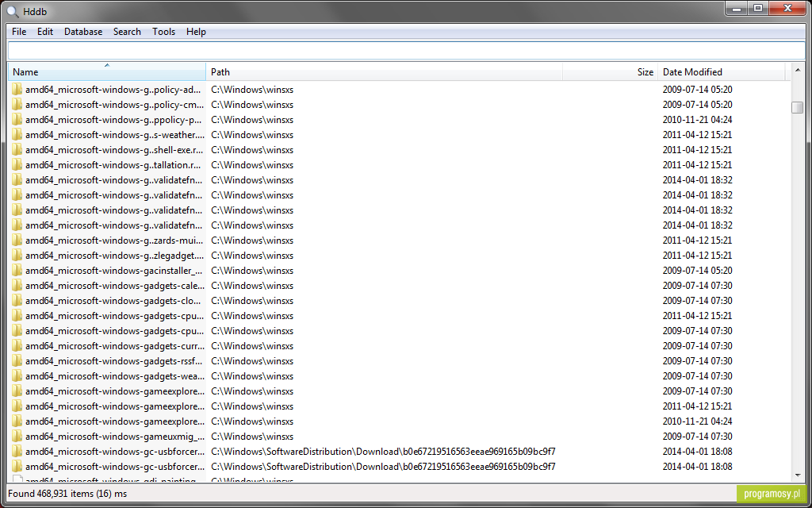The image size is (812, 508).
Task: Click the path cell of g..tallation row
Action: coord(252,165)
